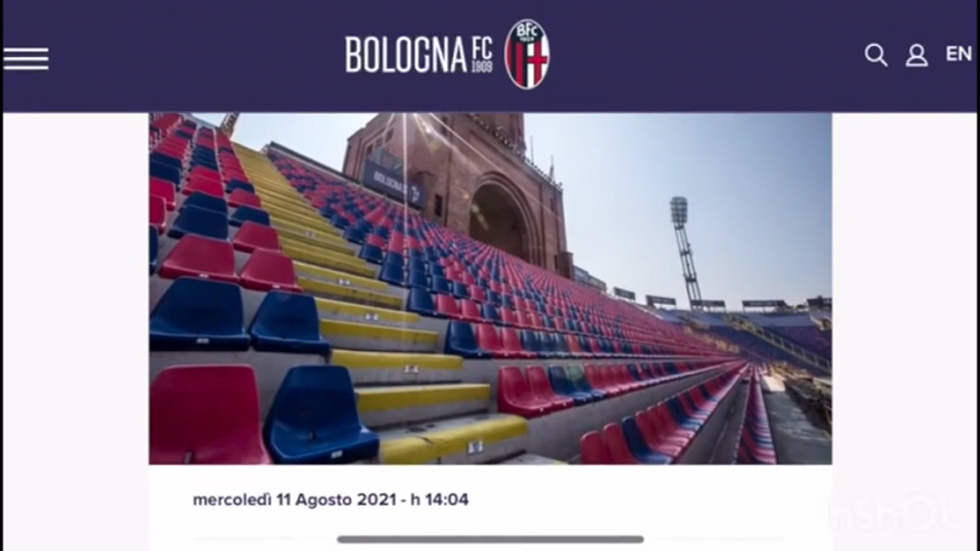Image resolution: width=980 pixels, height=551 pixels.
Task: Open the stadium seats article photo
Action: [x=490, y=288]
